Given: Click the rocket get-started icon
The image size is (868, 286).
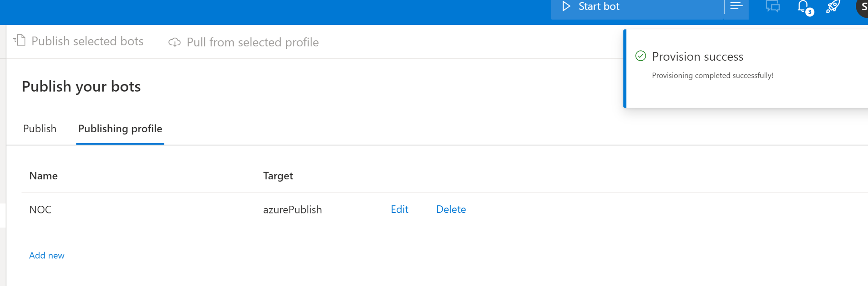Looking at the screenshot, I should pos(833,6).
